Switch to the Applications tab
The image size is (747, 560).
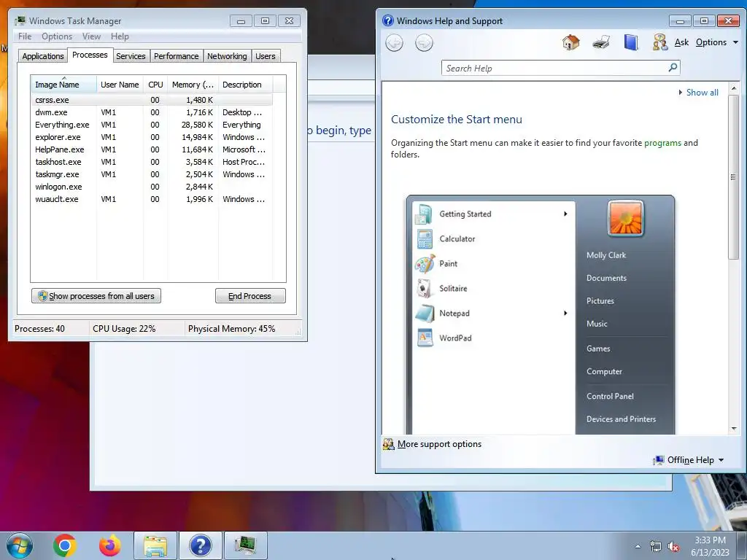coord(43,56)
